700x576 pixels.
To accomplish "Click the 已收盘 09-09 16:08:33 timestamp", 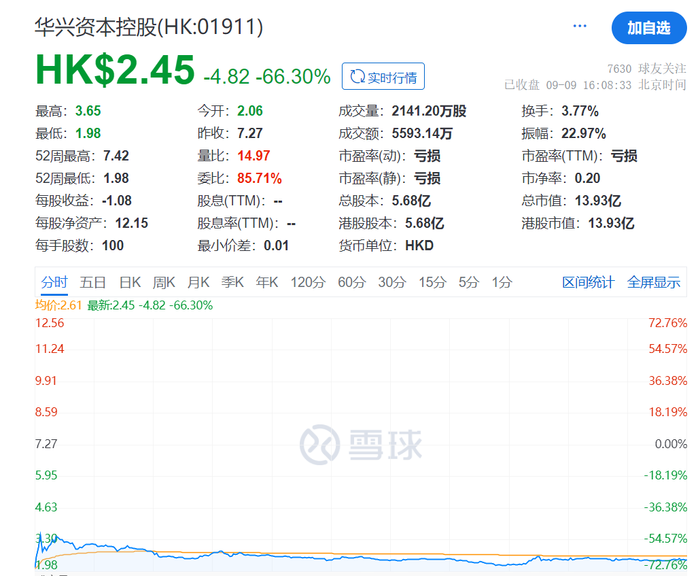I will point(595,85).
